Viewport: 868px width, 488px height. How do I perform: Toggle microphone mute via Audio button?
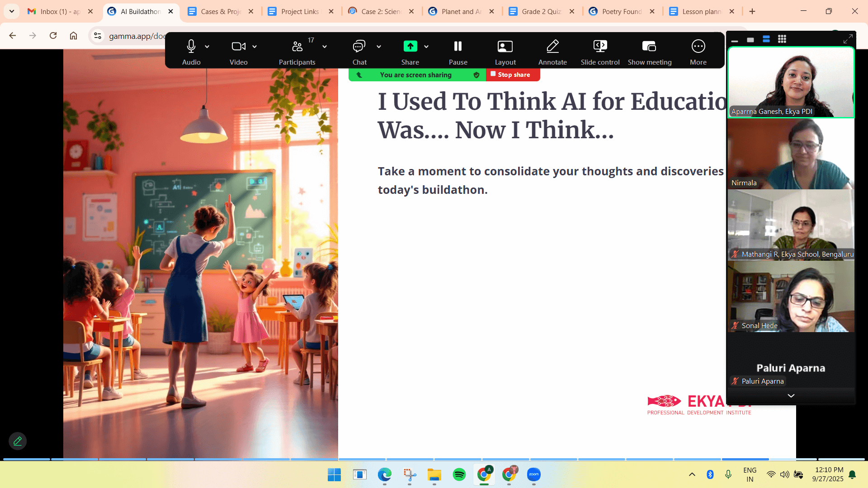point(191,47)
